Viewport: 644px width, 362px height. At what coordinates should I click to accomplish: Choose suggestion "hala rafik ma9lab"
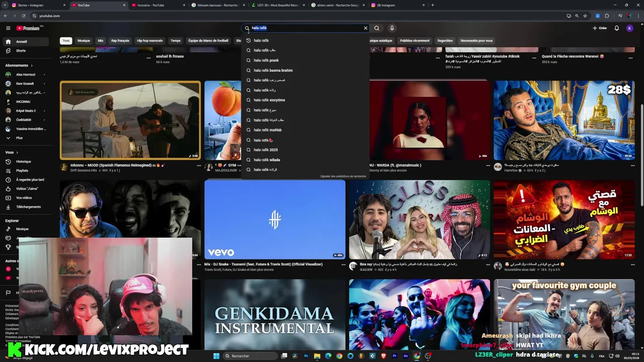305,130
